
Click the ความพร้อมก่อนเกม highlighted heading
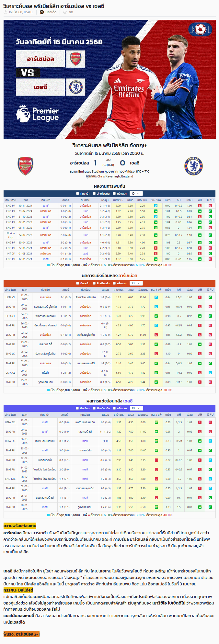point(20,525)
